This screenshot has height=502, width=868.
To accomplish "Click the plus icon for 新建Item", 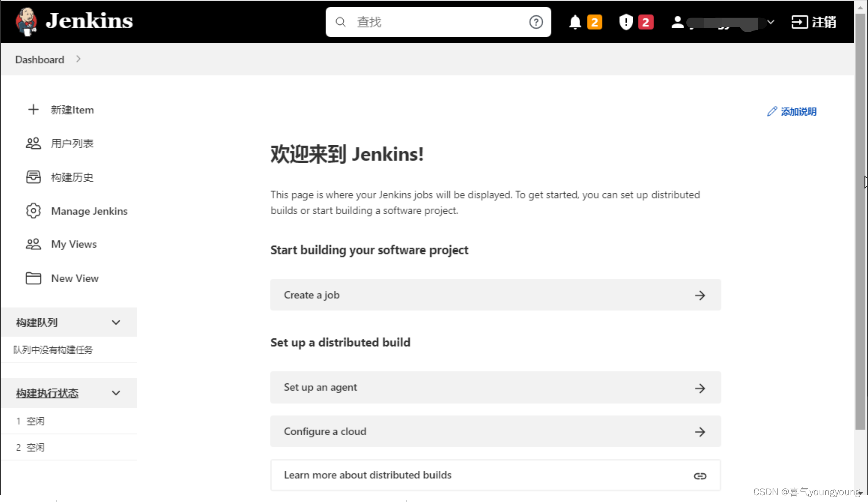I will point(33,110).
